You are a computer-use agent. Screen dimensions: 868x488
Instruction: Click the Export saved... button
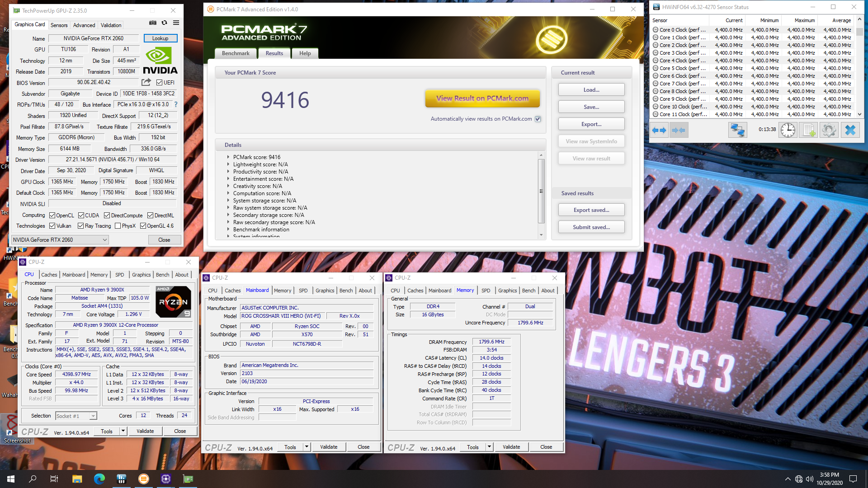(x=591, y=210)
